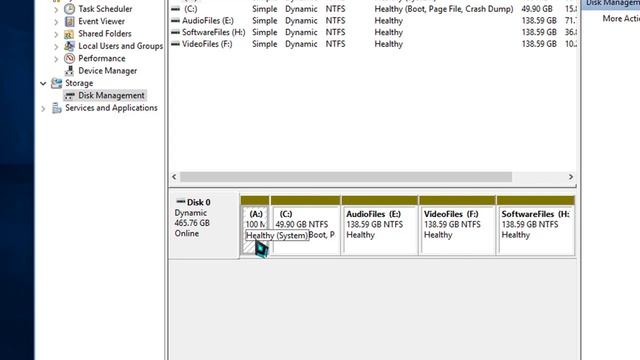
Task: Click the horizontal scrollbar thumb
Action: point(346,177)
